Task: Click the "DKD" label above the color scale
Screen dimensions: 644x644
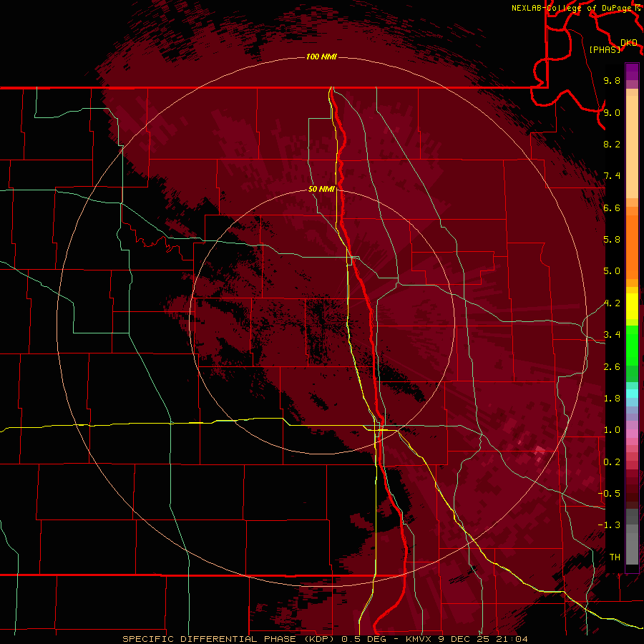Action: pos(629,43)
